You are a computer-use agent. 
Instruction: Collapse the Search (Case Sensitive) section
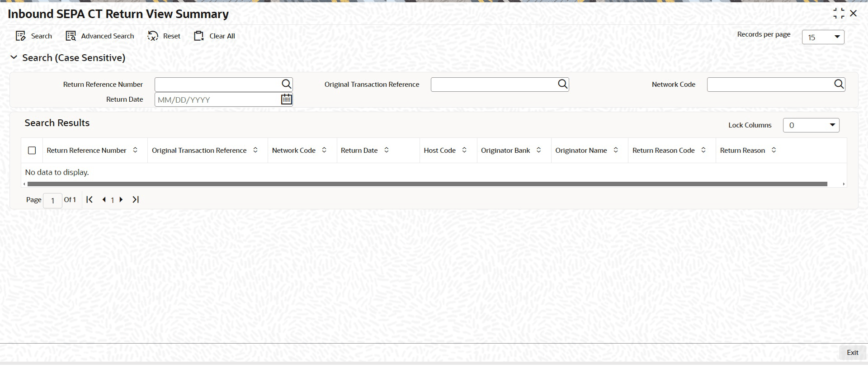tap(14, 57)
